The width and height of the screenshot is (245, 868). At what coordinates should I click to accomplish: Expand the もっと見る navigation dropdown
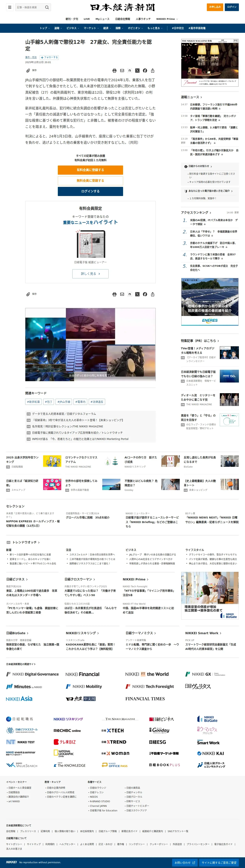[x=155, y=28]
